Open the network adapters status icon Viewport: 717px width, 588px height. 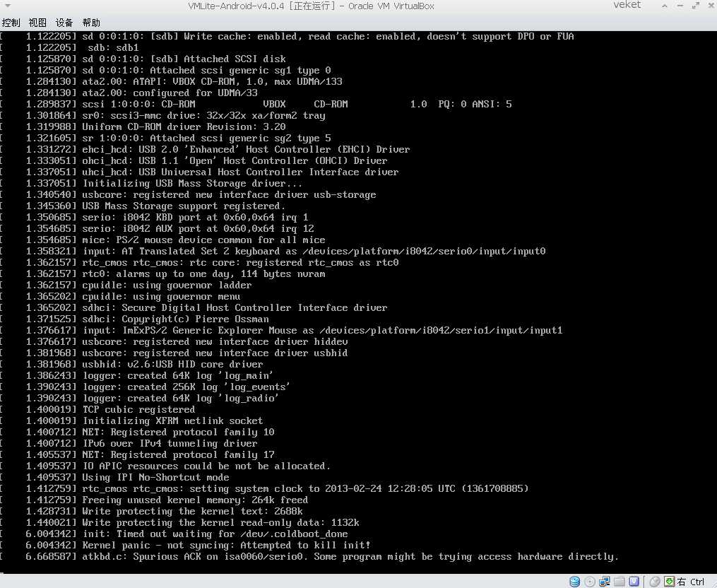(605, 582)
